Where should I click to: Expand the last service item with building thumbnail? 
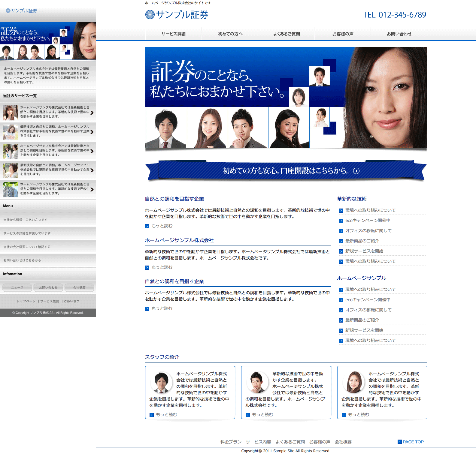click(x=92, y=189)
